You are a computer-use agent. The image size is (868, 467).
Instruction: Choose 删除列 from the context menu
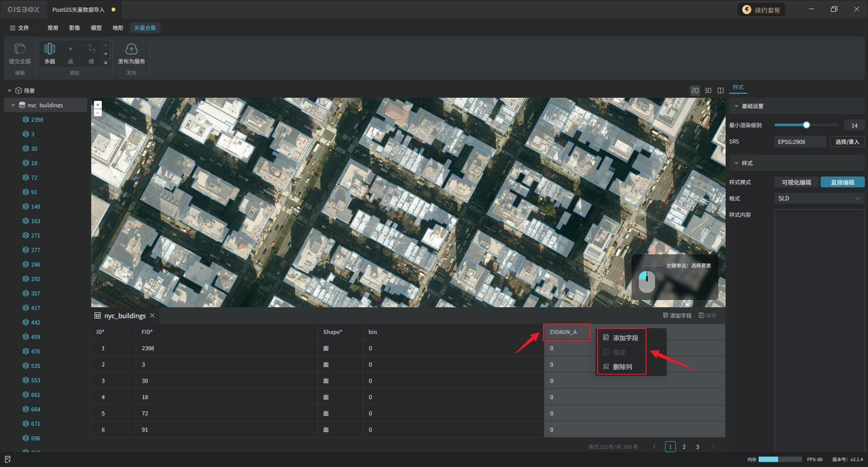622,367
